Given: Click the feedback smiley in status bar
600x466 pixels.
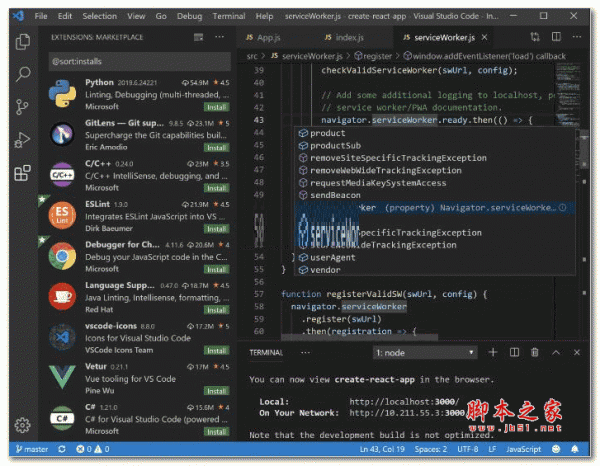Looking at the screenshot, I should tap(556, 449).
